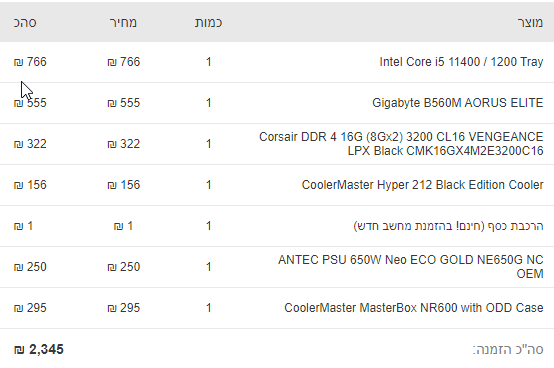Click the 2,345 ₪ order total amount
This screenshot has width=554, height=368.
[39, 350]
